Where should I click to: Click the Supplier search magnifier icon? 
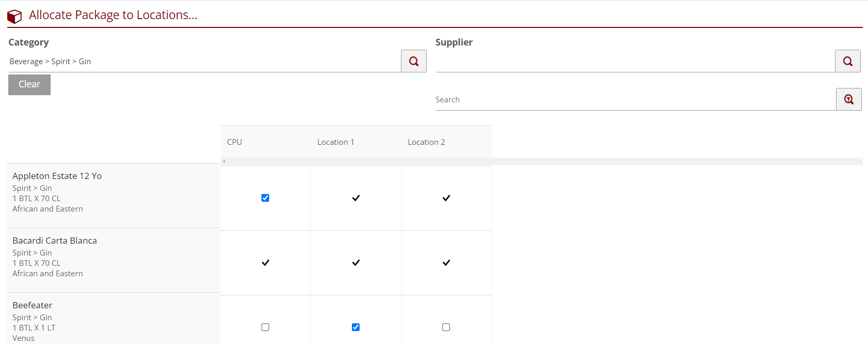point(847,61)
